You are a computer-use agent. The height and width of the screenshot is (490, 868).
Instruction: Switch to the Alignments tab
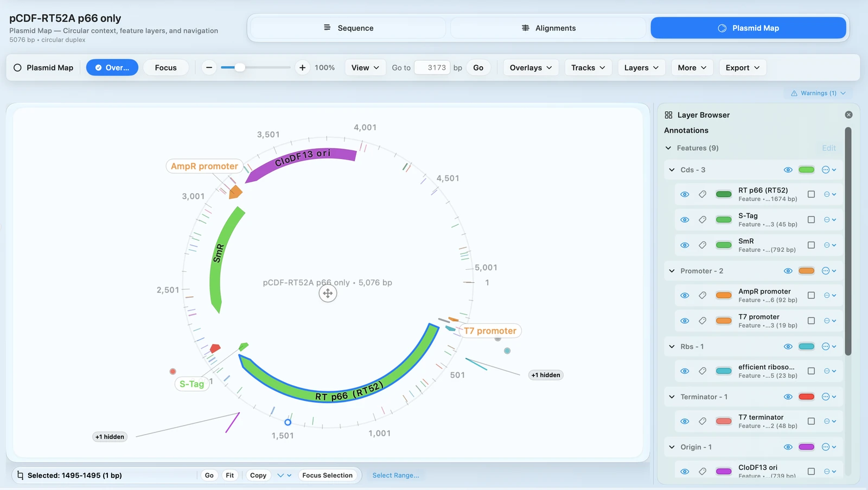pos(548,28)
